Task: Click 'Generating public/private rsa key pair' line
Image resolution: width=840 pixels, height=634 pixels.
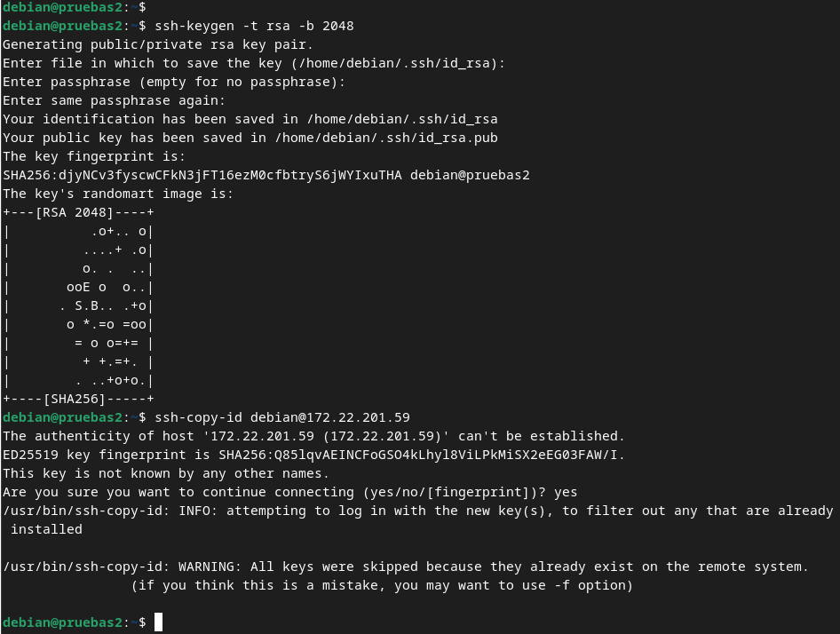Action: point(158,44)
